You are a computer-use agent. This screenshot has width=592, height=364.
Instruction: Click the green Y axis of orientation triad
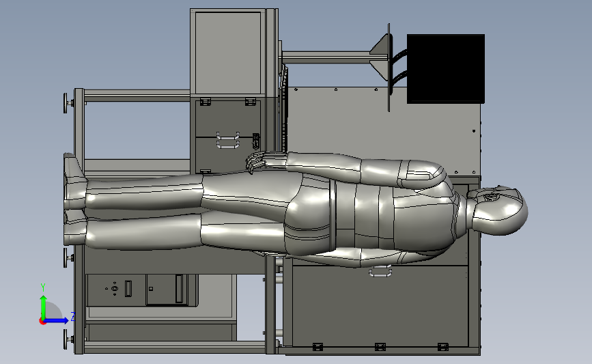click(43, 307)
